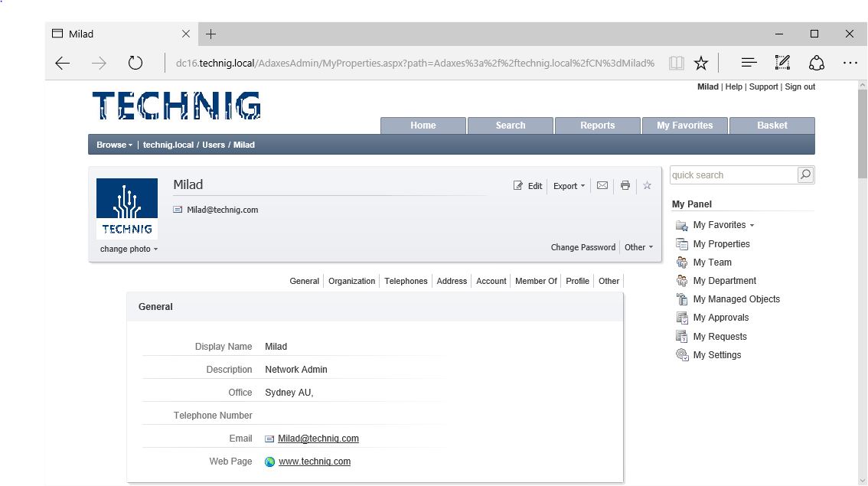The height and width of the screenshot is (486, 868).
Task: Click the browser Share icon
Action: coord(817,63)
